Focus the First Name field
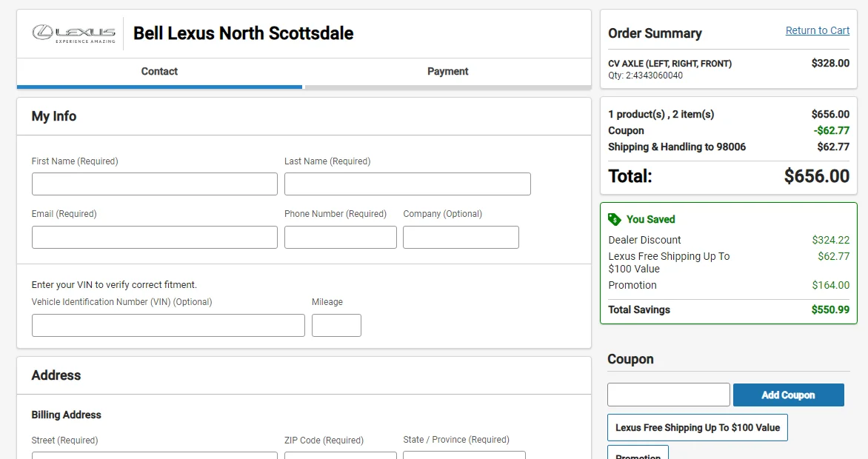 click(x=155, y=184)
